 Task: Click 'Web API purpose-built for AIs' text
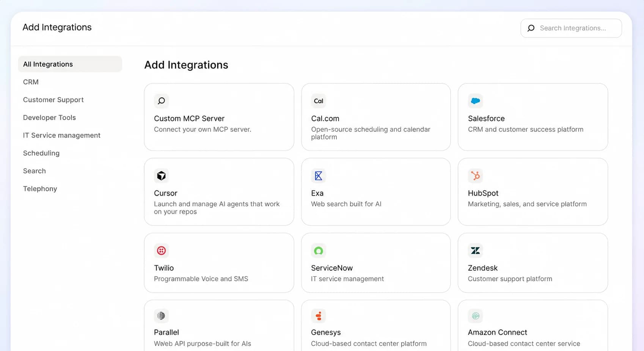(x=203, y=344)
